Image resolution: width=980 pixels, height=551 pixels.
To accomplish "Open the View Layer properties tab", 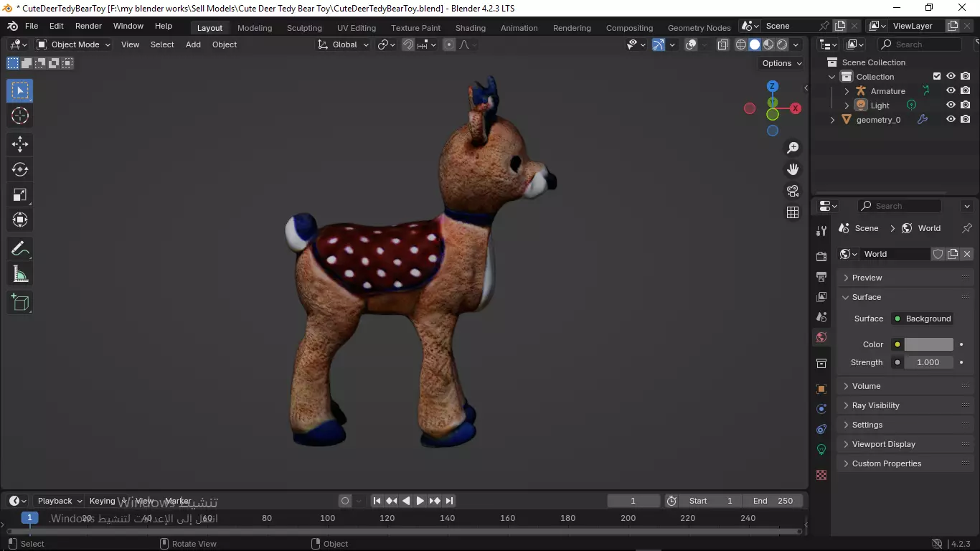I will [821, 296].
